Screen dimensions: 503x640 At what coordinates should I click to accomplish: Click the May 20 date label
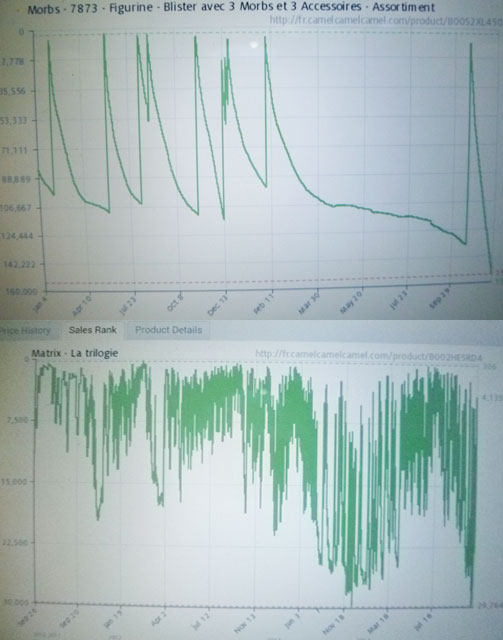(351, 302)
